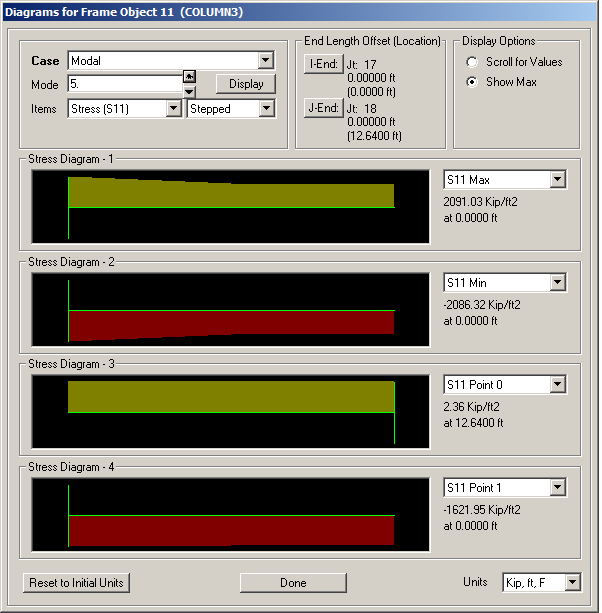Click the Mode number input field
This screenshot has height=613, width=602.
124,84
